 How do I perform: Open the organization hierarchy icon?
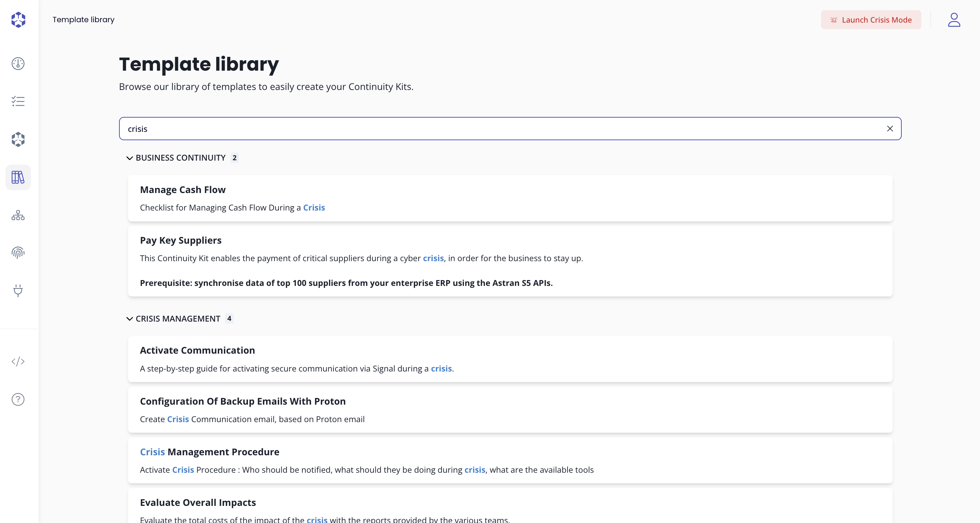(18, 216)
